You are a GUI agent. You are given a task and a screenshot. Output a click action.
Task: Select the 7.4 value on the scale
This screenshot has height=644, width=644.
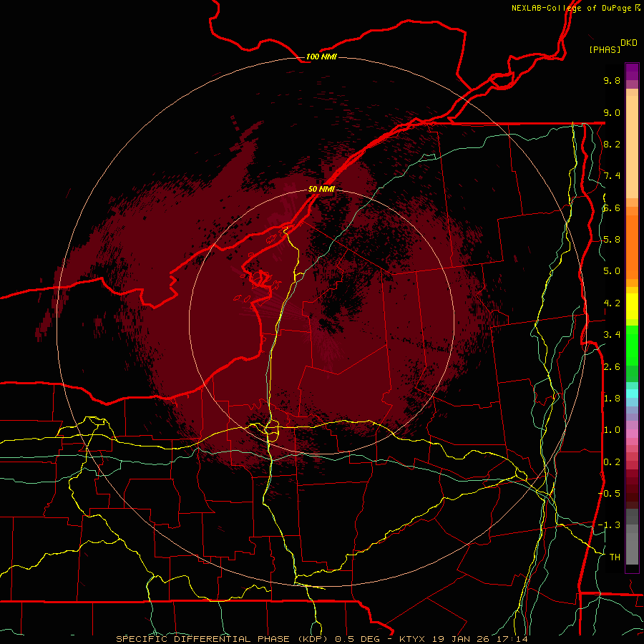tap(612, 176)
